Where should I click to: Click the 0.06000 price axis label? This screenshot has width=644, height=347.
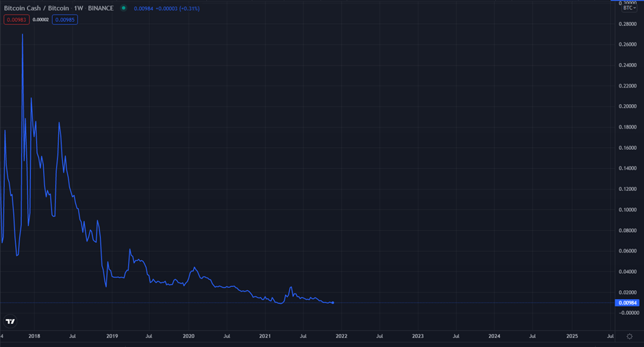pos(628,251)
